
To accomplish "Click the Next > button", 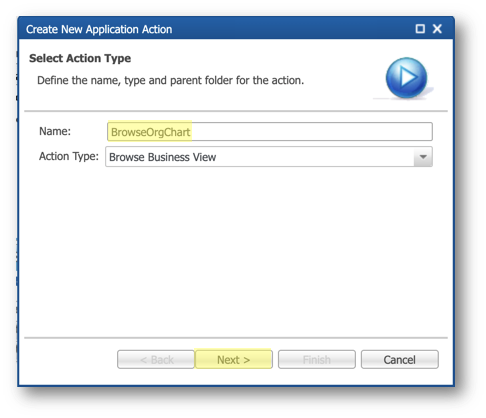I will (x=233, y=359).
